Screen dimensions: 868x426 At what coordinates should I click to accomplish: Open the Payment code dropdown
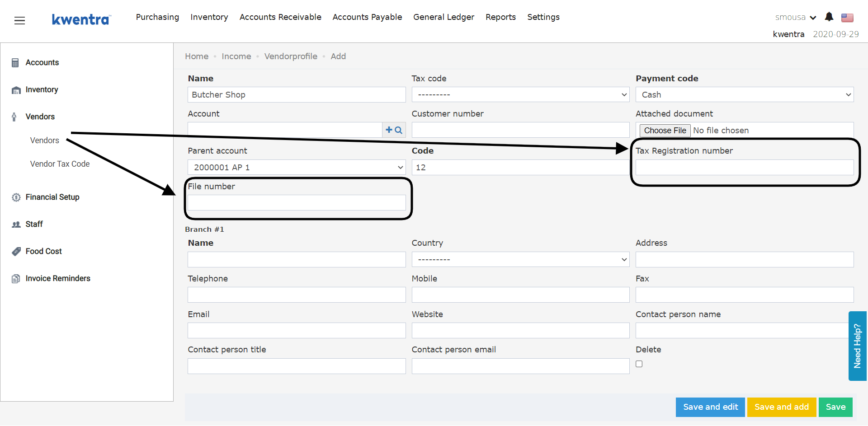(x=745, y=95)
